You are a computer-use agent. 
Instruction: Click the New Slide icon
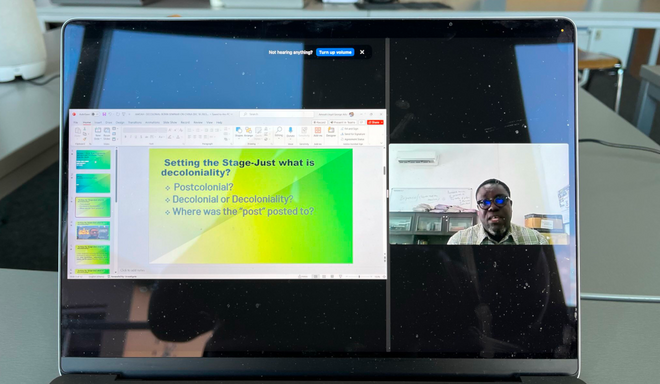point(98,133)
